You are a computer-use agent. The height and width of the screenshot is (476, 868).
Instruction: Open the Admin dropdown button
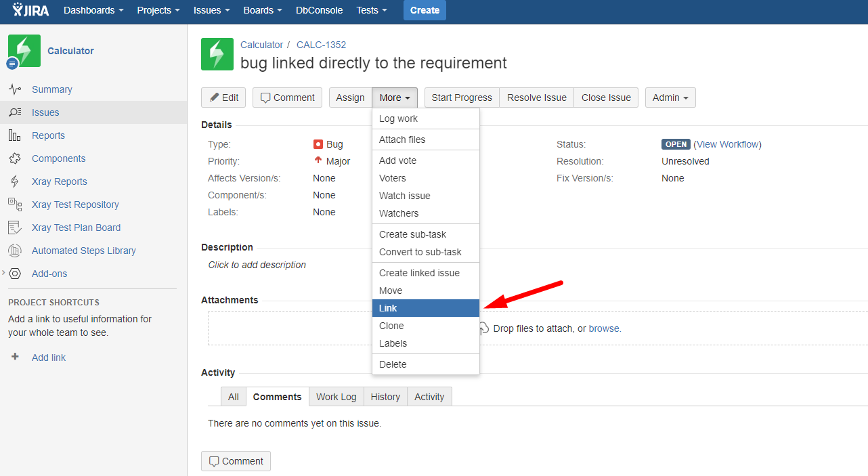pyautogui.click(x=670, y=98)
